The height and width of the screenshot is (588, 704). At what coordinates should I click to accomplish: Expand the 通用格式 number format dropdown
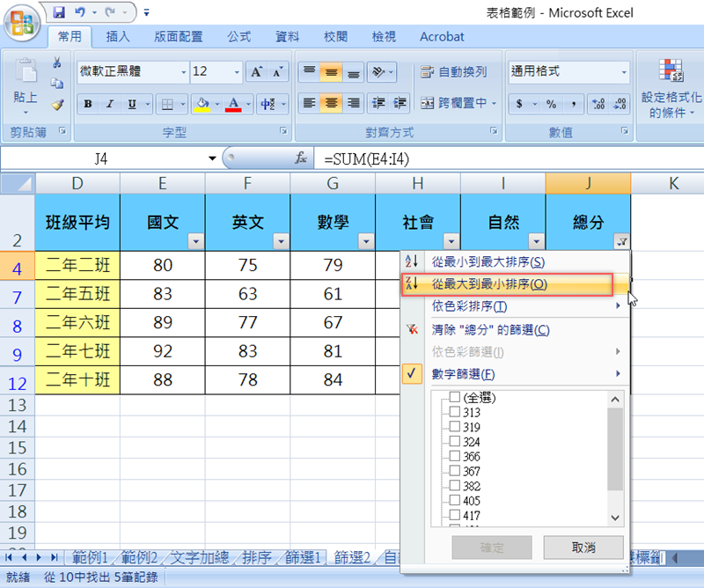pyautogui.click(x=623, y=72)
